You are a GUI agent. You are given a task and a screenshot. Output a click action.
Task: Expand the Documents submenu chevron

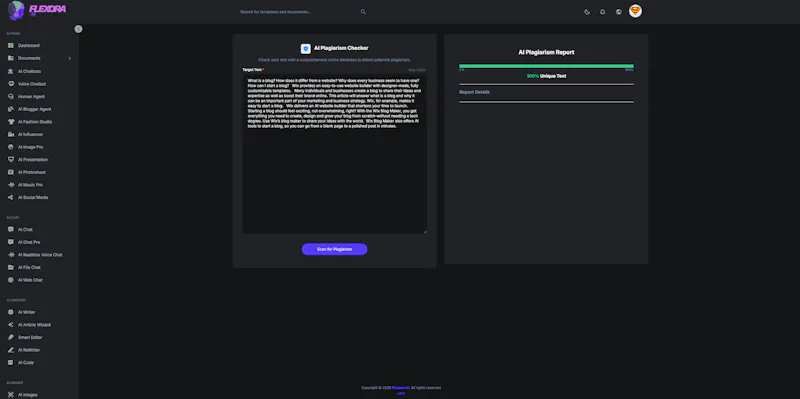[x=69, y=58]
